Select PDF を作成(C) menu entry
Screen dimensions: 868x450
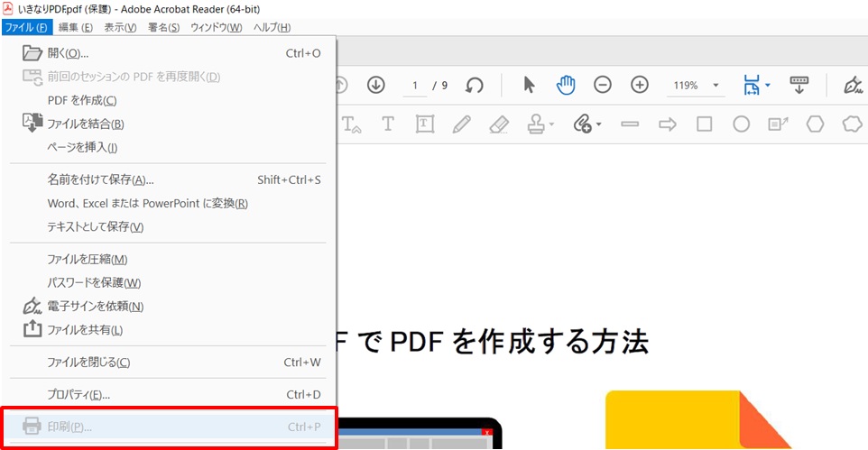pyautogui.click(x=167, y=100)
